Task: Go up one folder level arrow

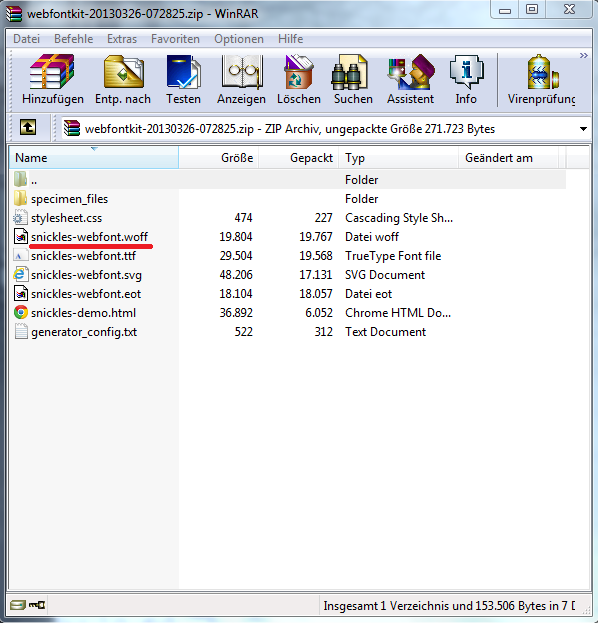Action: point(28,128)
